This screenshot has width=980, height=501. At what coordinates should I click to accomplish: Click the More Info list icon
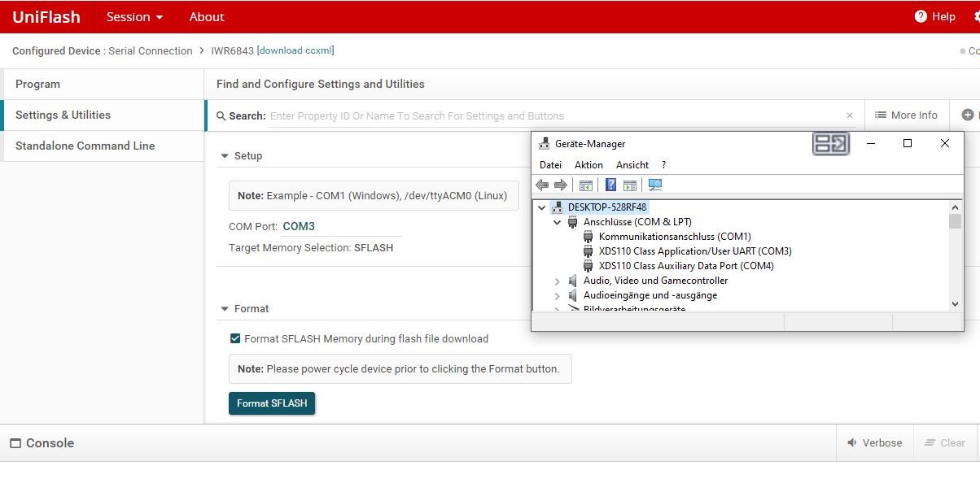click(x=880, y=115)
